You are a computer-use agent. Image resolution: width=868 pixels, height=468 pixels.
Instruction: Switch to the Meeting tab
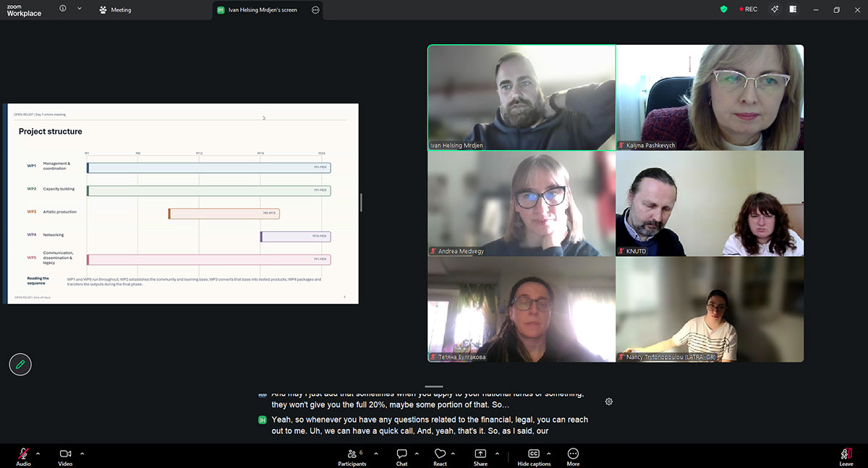point(116,10)
